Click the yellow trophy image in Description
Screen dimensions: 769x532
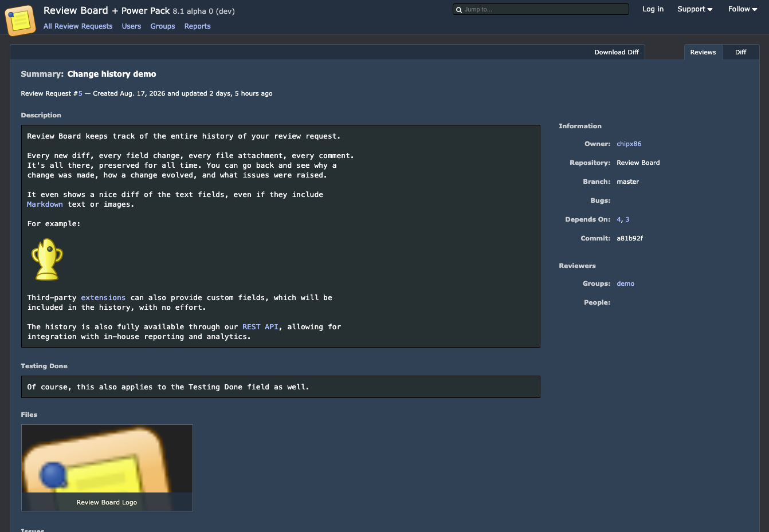[x=47, y=259]
